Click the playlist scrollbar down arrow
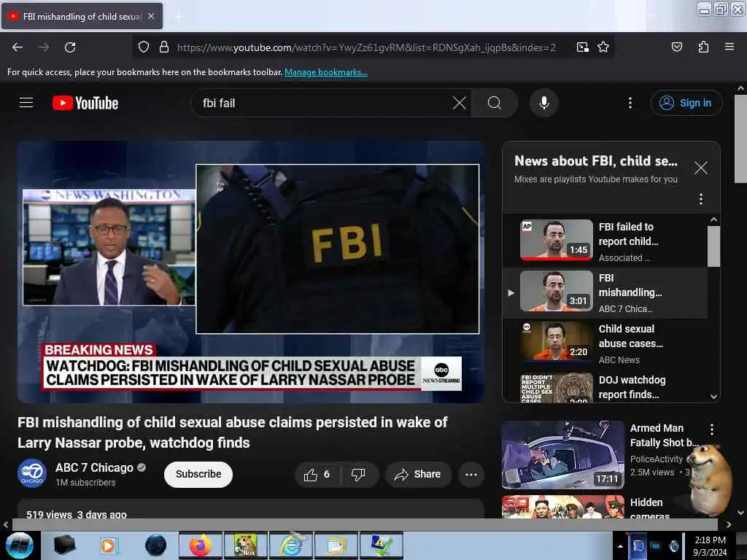 point(713,397)
